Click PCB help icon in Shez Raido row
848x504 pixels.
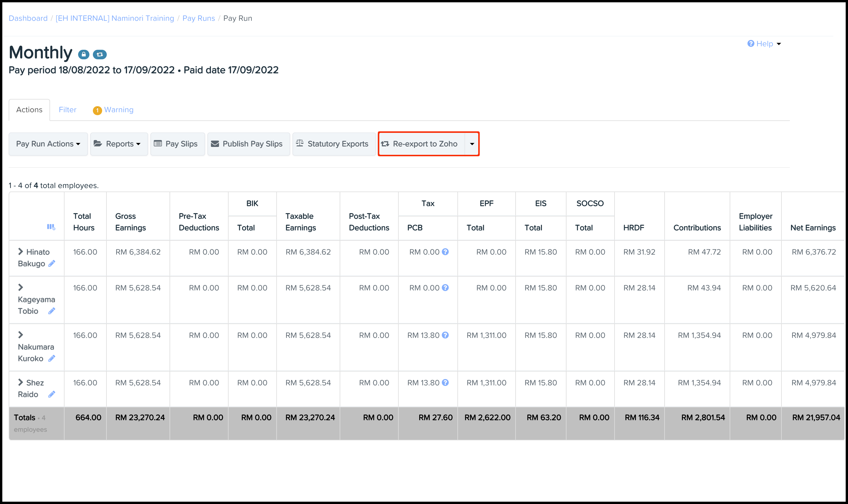coord(445,383)
